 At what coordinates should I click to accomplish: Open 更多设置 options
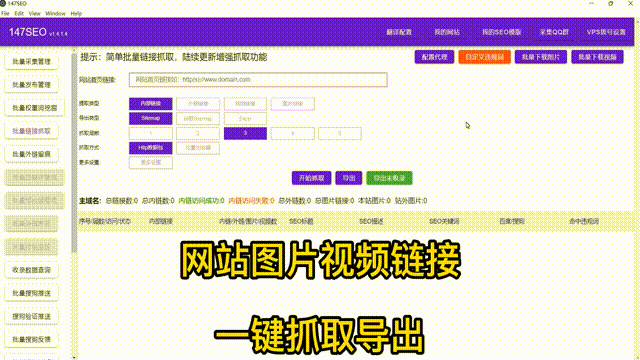pyautogui.click(x=151, y=162)
